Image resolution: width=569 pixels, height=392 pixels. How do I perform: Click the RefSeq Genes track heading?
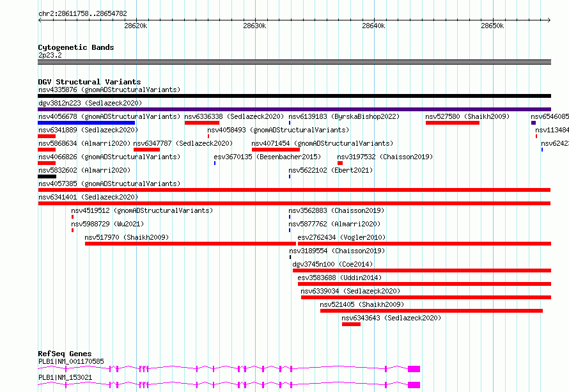[x=65, y=354]
